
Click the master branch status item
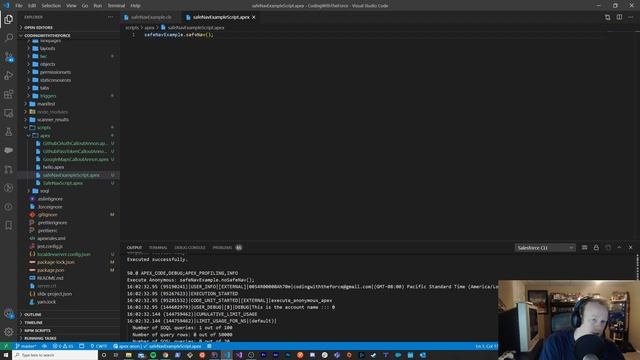[x=25, y=346]
